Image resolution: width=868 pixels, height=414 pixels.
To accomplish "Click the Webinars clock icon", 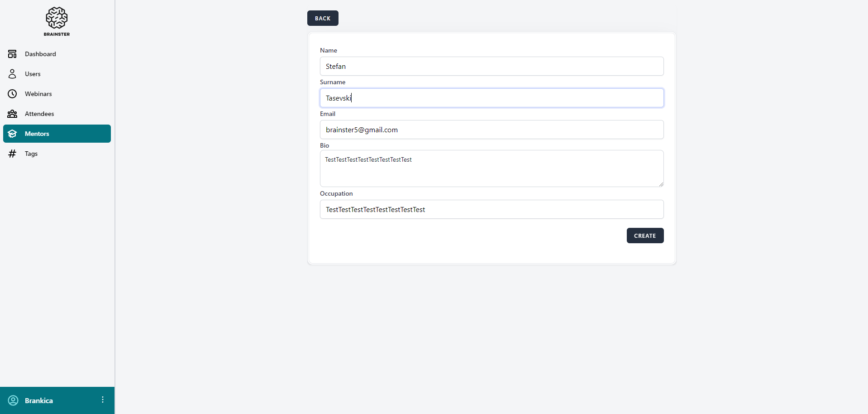I will click(x=12, y=94).
